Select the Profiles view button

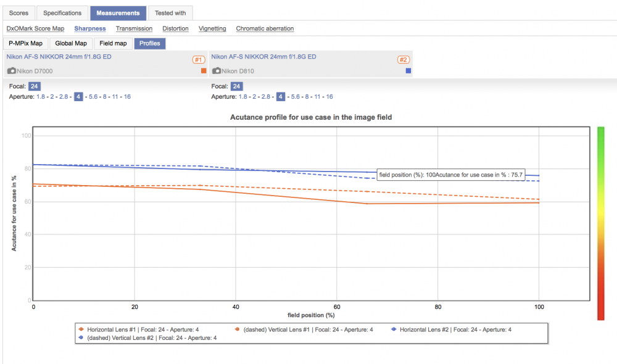coord(149,43)
